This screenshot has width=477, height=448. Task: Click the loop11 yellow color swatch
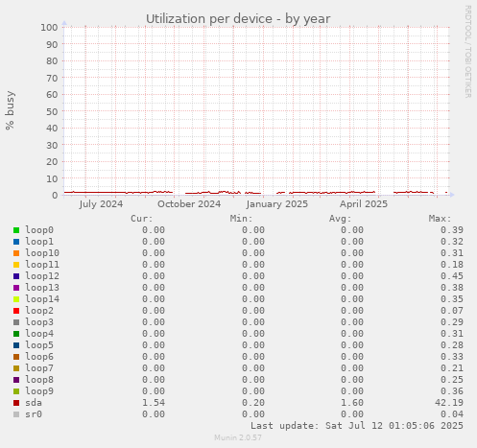coord(16,265)
